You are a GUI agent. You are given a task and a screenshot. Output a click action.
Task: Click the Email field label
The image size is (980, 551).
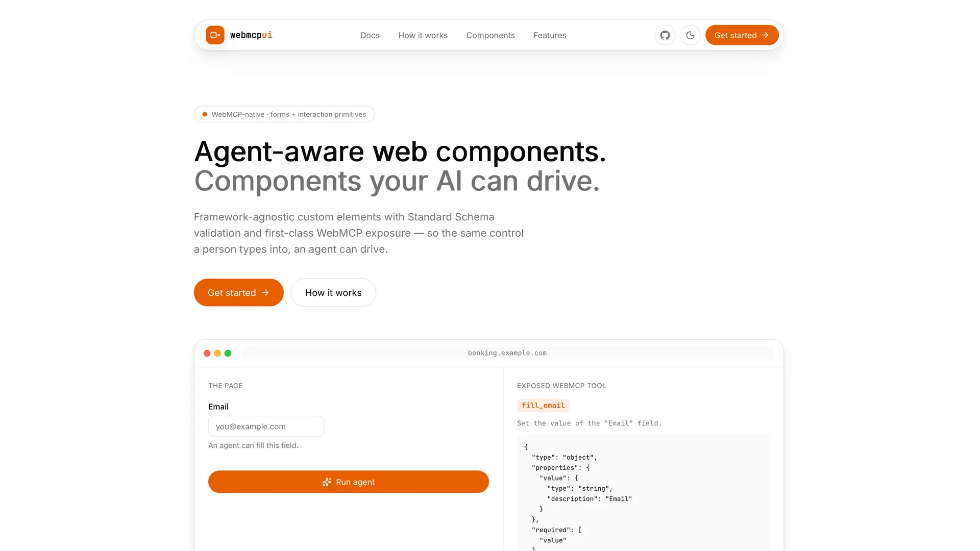point(218,407)
